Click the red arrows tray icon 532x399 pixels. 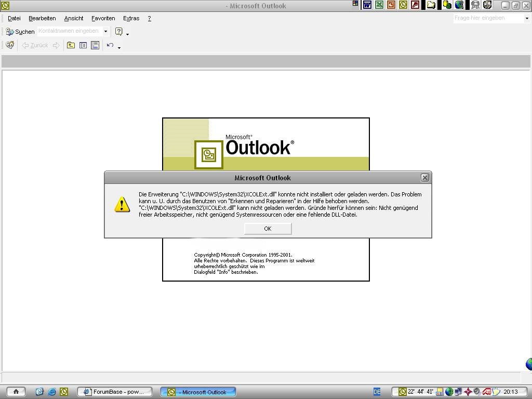(x=468, y=392)
